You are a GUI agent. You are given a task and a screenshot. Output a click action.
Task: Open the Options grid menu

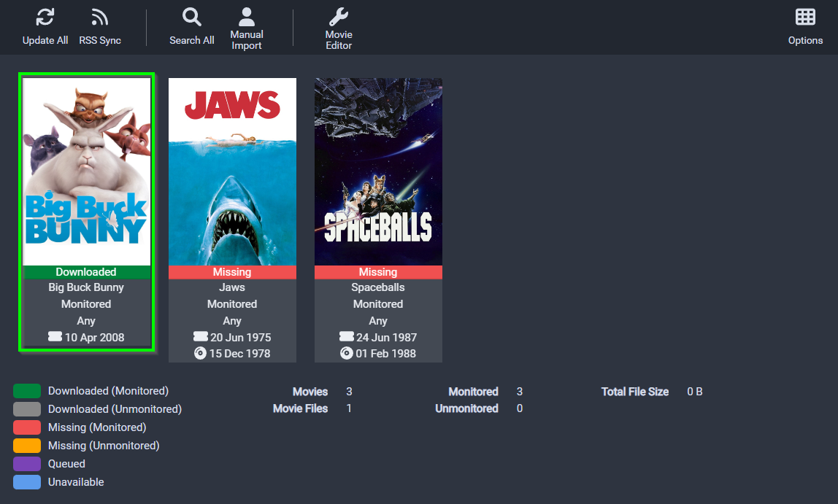tap(805, 18)
